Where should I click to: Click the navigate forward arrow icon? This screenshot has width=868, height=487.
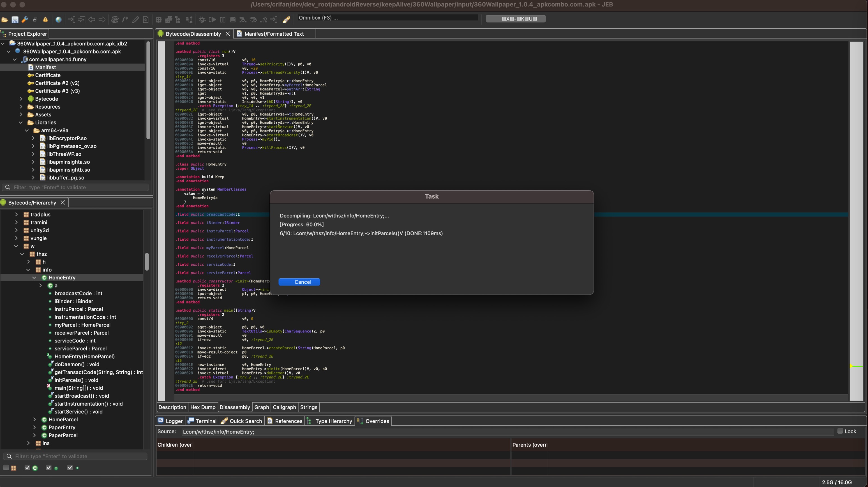(102, 20)
